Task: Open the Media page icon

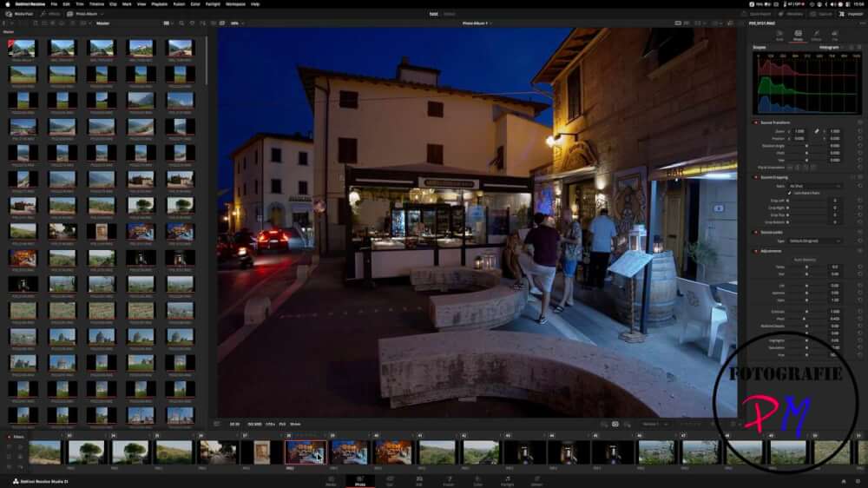Action: pyautogui.click(x=331, y=479)
